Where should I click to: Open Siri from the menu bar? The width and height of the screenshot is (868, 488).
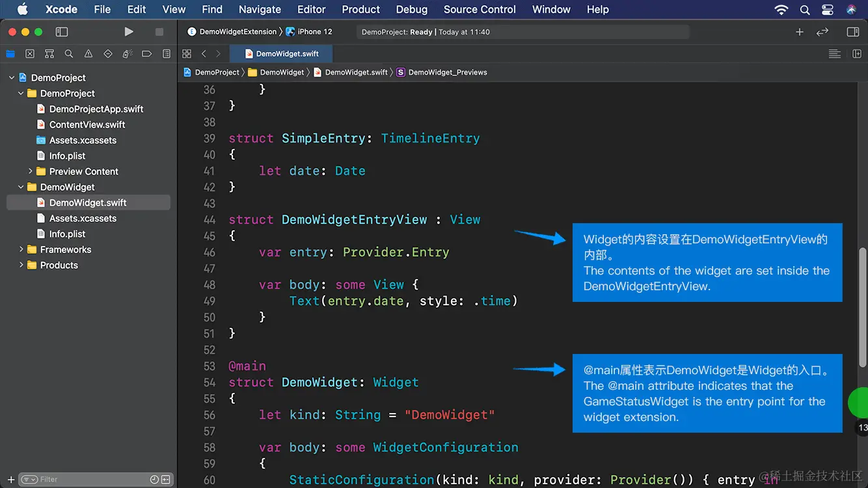[x=851, y=9]
